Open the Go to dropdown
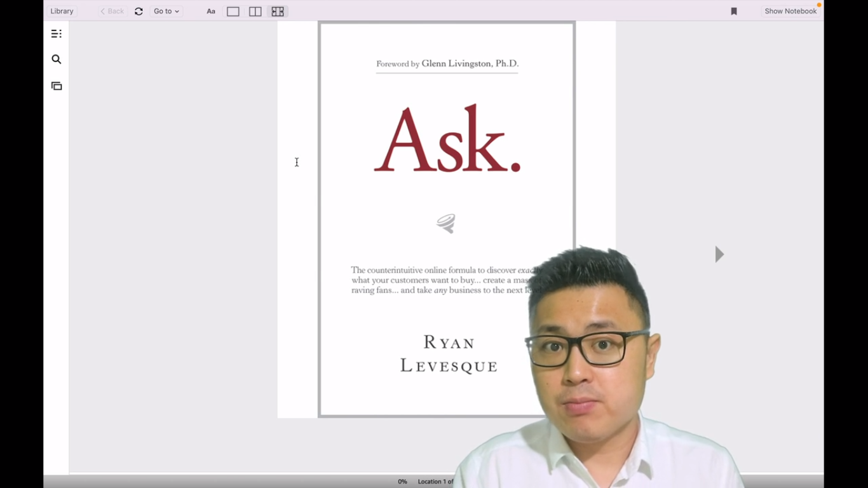The width and height of the screenshot is (868, 488). click(x=166, y=11)
